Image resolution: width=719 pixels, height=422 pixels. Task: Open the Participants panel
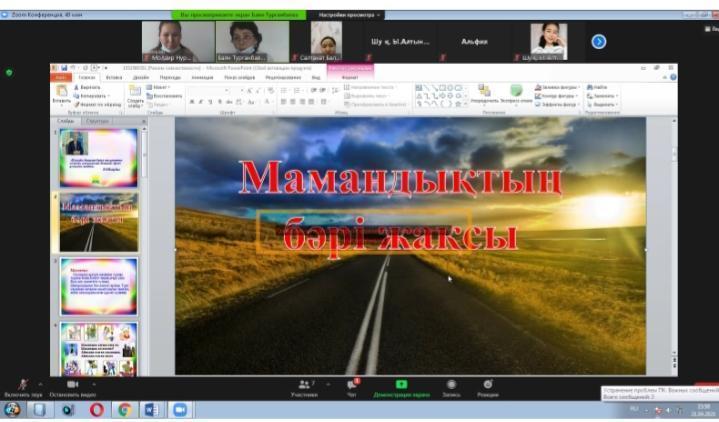coord(304,384)
